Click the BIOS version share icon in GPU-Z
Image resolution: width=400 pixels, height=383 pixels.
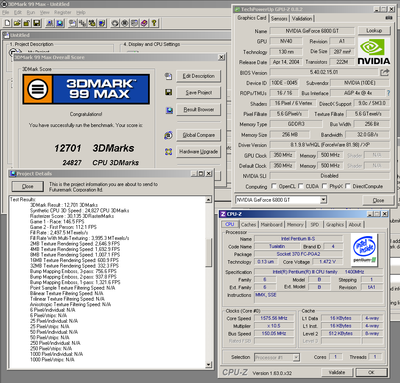[x=385, y=72]
